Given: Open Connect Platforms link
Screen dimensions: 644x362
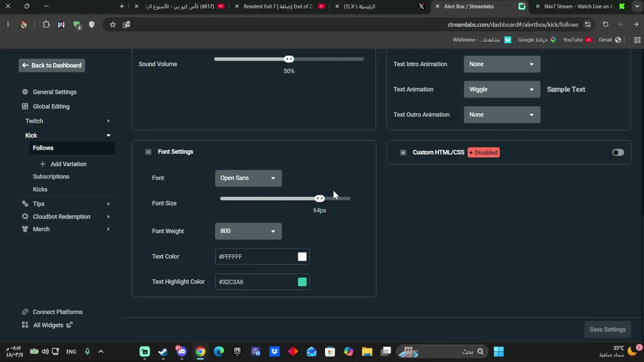Looking at the screenshot, I should click(x=52, y=312).
